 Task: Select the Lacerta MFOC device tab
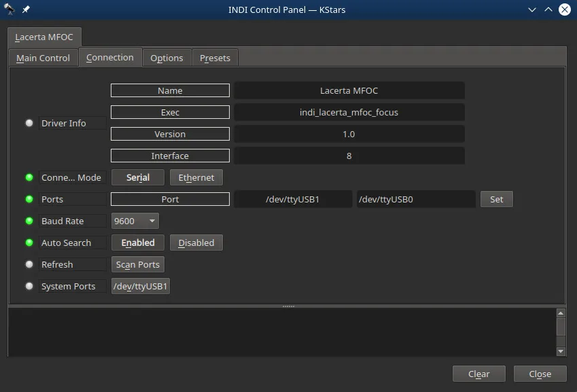tap(44, 37)
